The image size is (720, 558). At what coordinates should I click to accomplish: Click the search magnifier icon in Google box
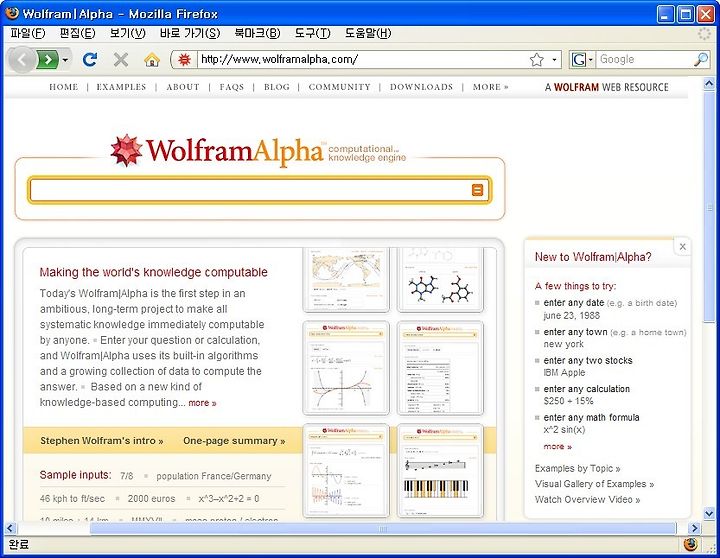701,59
